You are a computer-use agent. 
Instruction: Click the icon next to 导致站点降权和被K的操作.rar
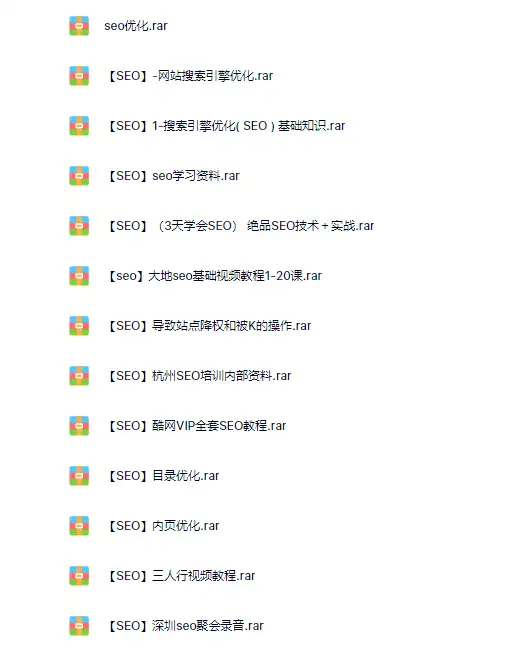click(x=79, y=326)
